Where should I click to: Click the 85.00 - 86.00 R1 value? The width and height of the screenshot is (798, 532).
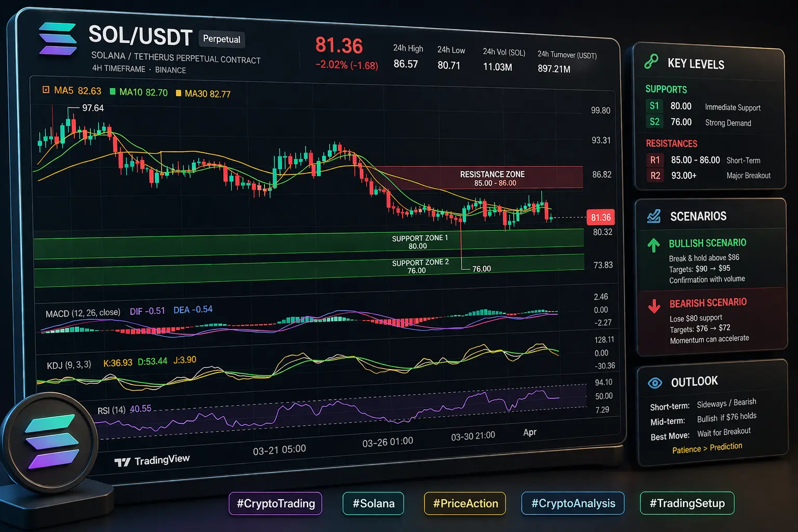(x=695, y=160)
